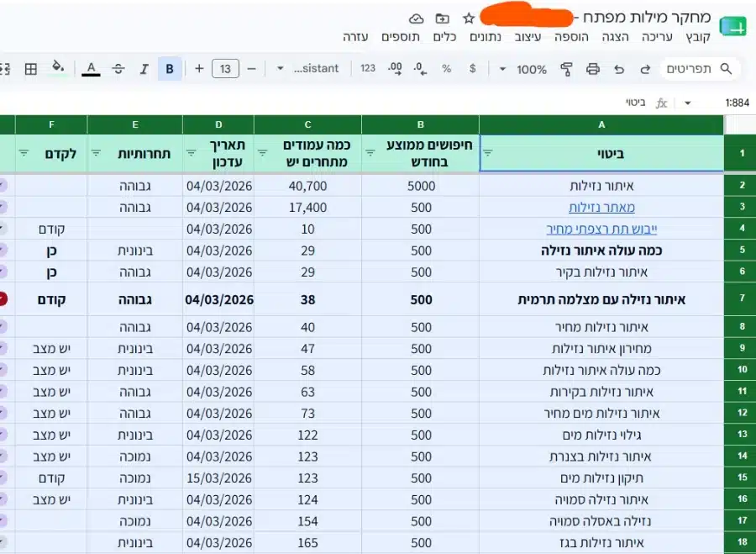The width and height of the screenshot is (756, 554).
Task: Select row 7 header
Action: [742, 299]
